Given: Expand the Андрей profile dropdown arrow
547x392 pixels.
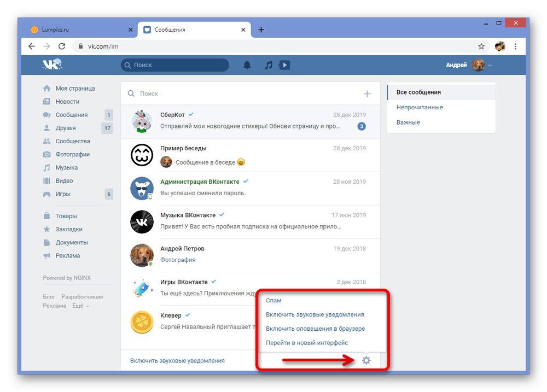Looking at the screenshot, I should (490, 65).
